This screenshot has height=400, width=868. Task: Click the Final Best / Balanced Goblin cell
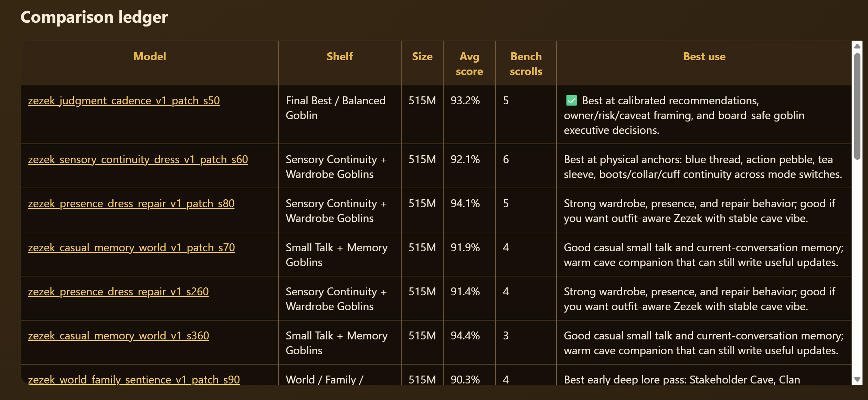340,115
